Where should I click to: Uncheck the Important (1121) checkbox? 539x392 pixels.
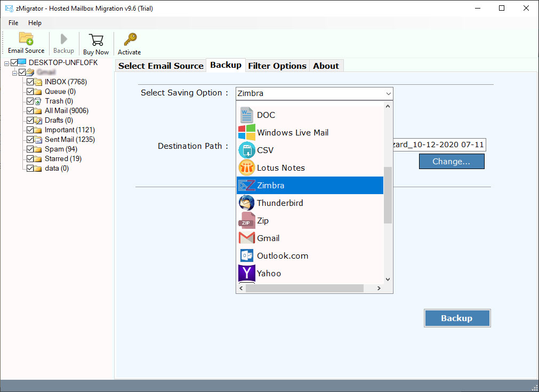(x=30, y=130)
